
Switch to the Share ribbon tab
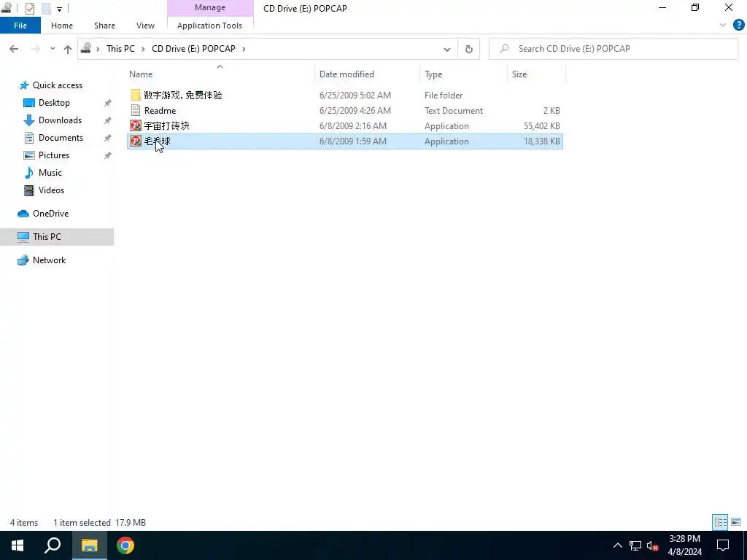[x=104, y=26]
